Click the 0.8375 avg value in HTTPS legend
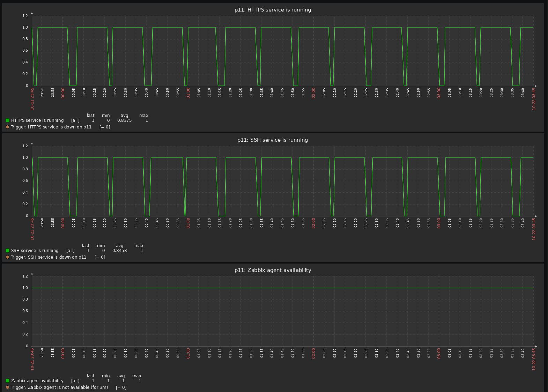This screenshot has width=548, height=392. [124, 120]
